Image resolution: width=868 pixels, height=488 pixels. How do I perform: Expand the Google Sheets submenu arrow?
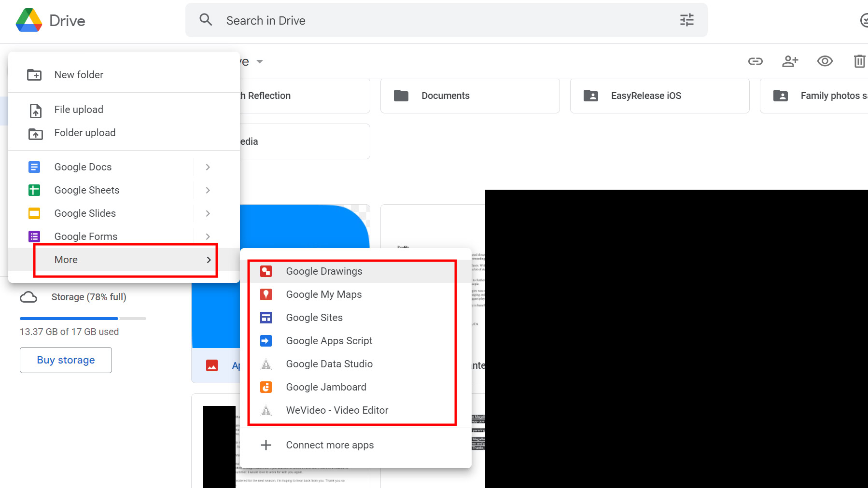click(x=208, y=190)
